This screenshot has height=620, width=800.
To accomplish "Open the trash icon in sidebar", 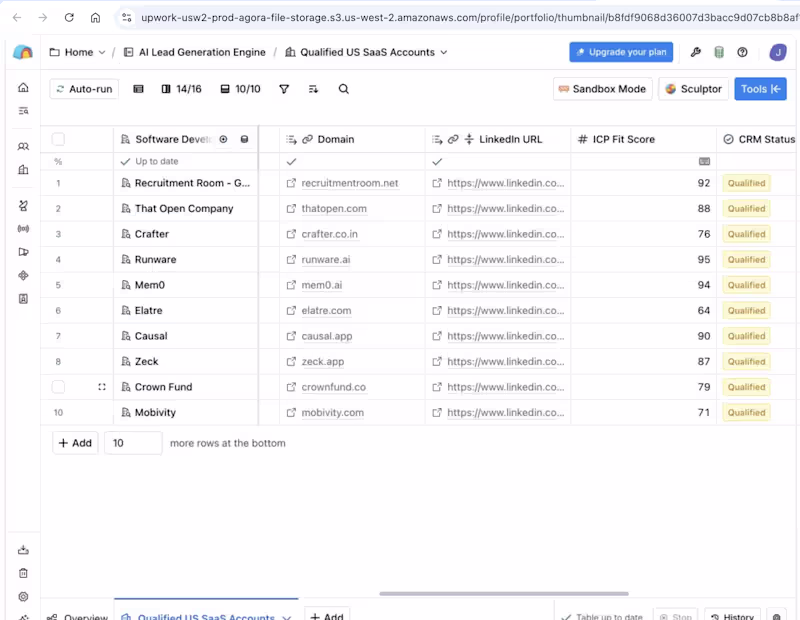I will click(x=23, y=573).
